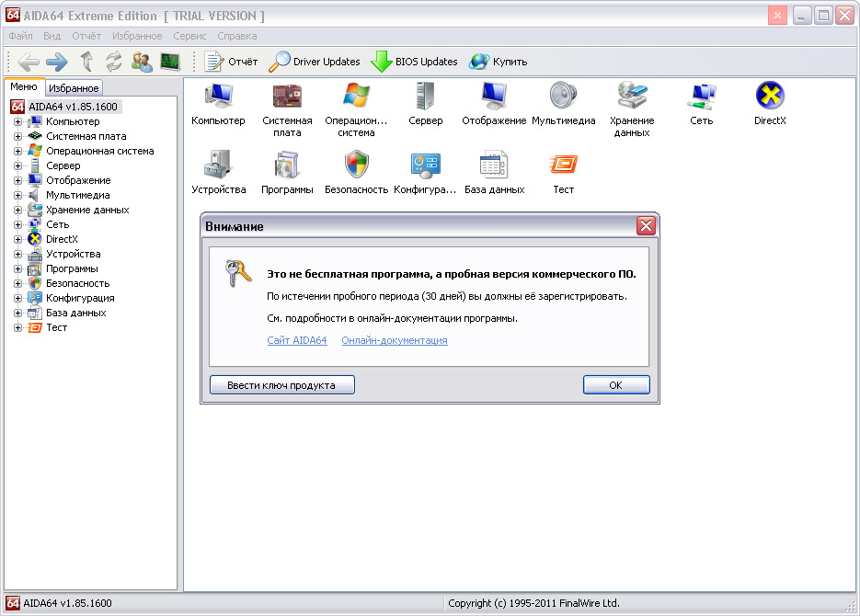
Task: Select Программы in the tree
Action: coord(72,269)
